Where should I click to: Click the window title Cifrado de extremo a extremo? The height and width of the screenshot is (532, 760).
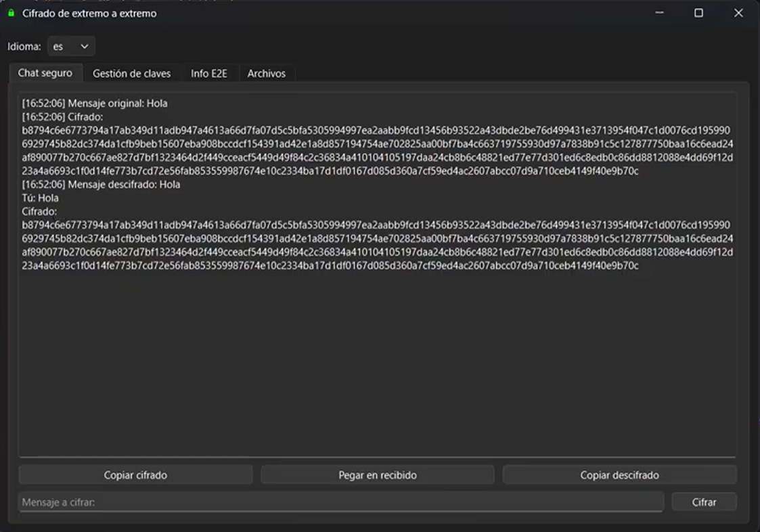click(x=89, y=14)
